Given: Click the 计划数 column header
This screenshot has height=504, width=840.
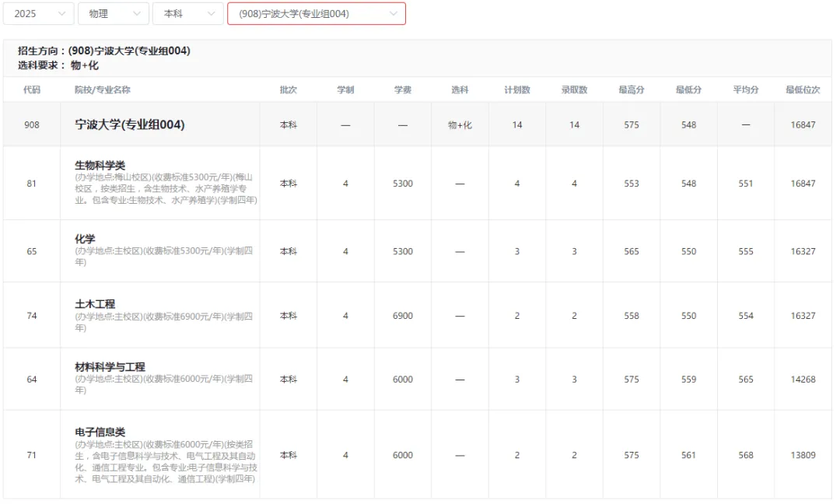Looking at the screenshot, I should coord(517,89).
